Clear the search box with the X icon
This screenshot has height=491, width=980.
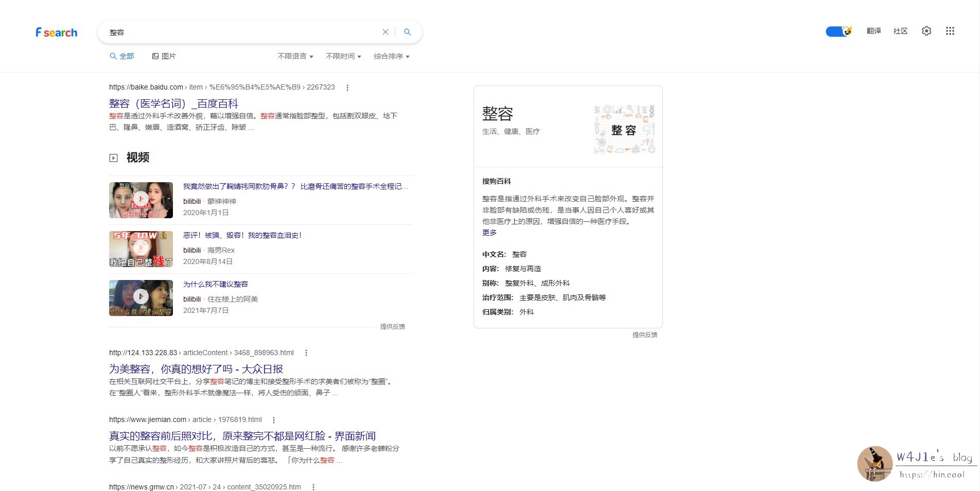click(x=385, y=32)
